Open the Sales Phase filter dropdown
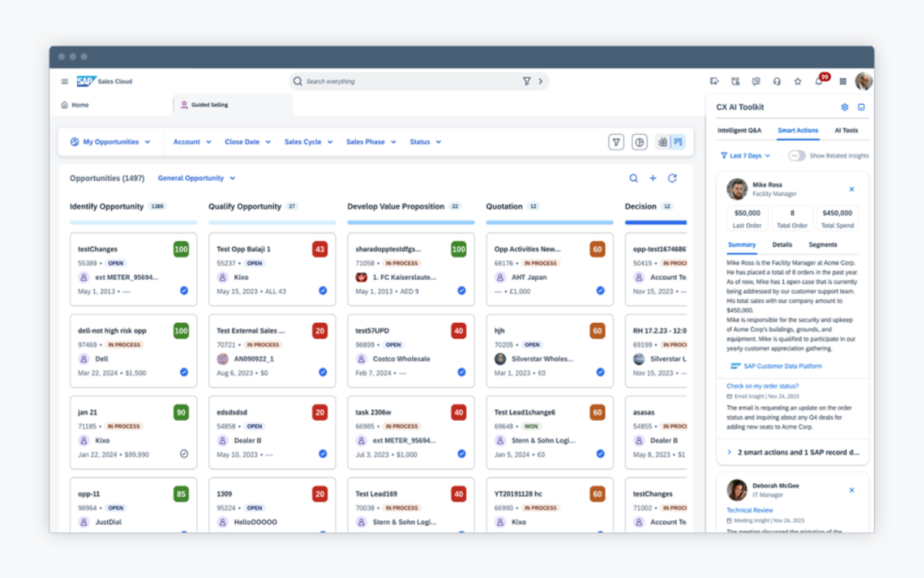This screenshot has width=924, height=578. point(371,142)
